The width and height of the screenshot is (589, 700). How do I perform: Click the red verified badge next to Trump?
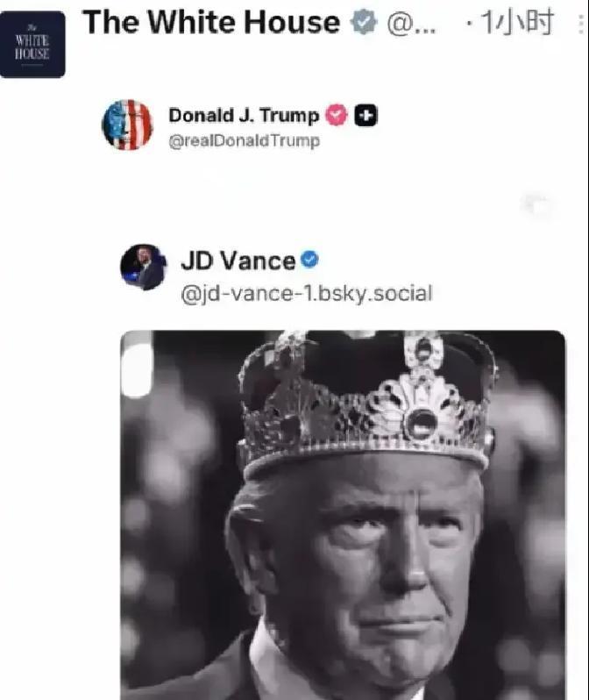pos(337,115)
